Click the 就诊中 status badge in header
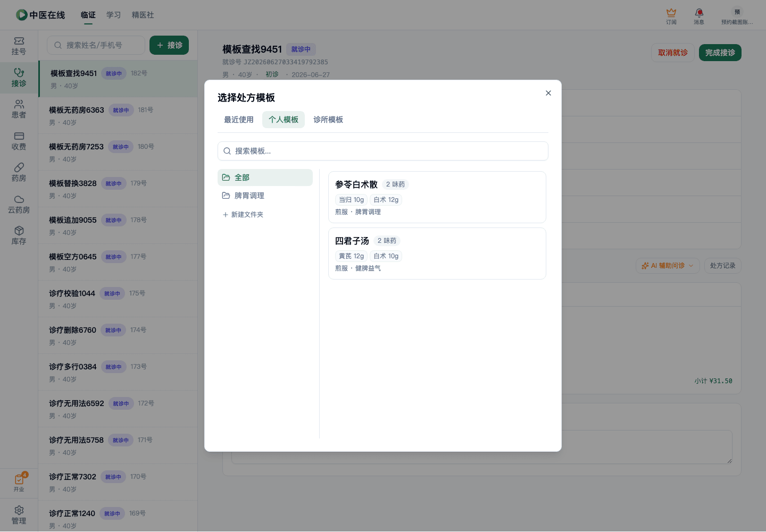Screen dimensions: 766x532 [x=301, y=49]
